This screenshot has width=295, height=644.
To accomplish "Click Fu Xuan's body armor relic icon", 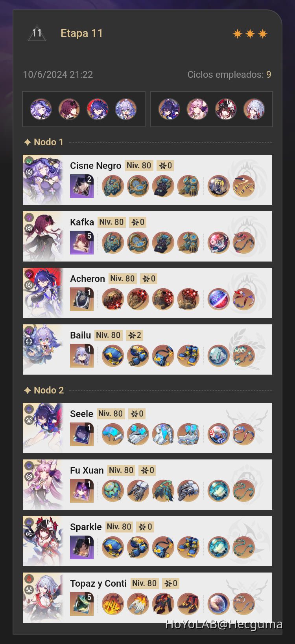I will (163, 491).
